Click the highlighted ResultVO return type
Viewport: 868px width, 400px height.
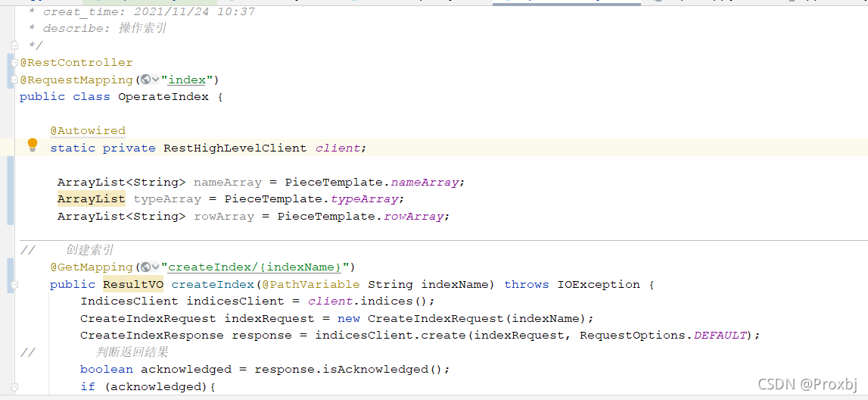click(133, 284)
